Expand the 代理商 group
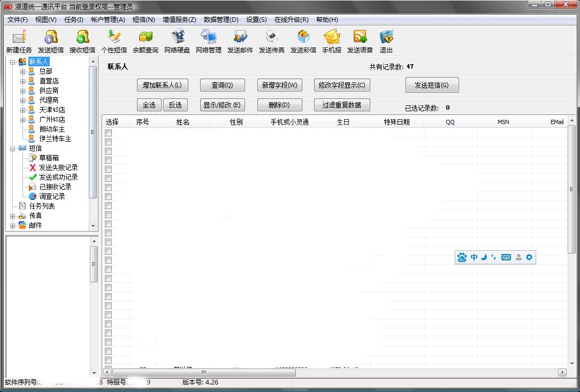Image resolution: width=580 pixels, height=392 pixels. (22, 100)
